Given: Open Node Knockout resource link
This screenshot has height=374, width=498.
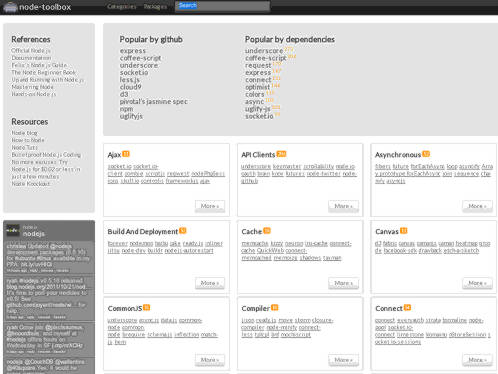Looking at the screenshot, I should [31, 184].
